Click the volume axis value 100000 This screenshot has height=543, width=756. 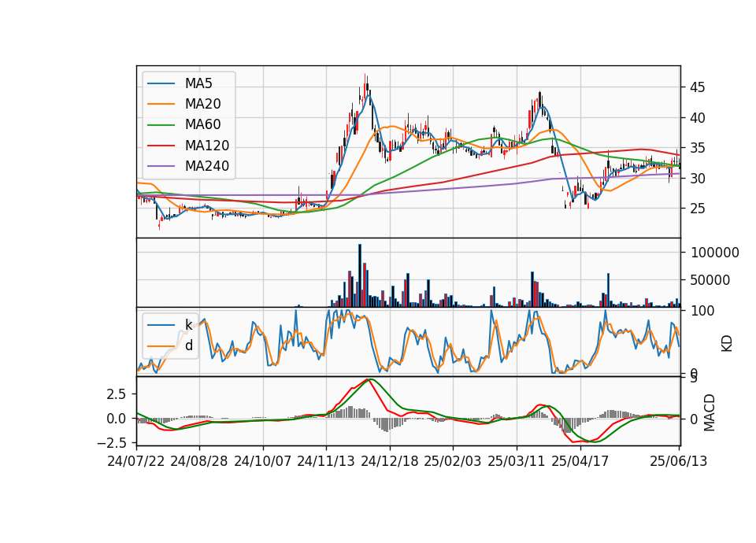(x=714, y=253)
